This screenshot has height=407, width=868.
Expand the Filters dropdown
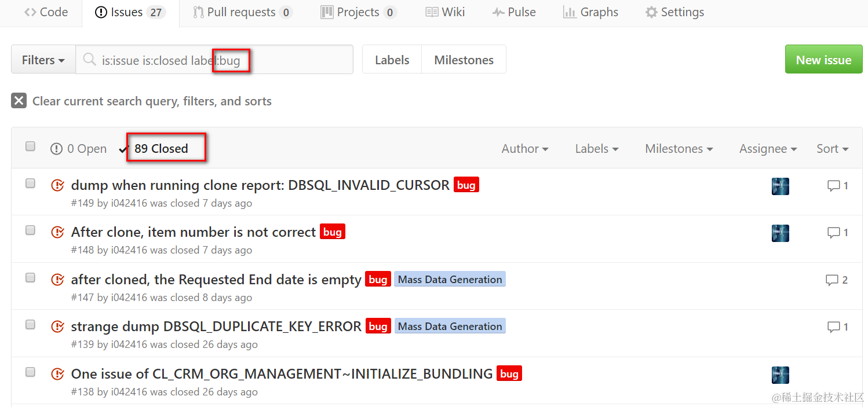point(43,60)
